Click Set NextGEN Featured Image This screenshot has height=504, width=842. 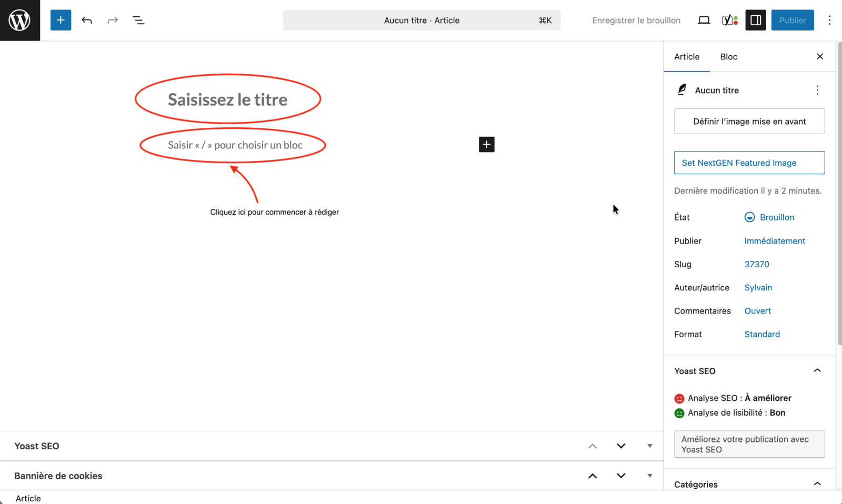coord(749,163)
